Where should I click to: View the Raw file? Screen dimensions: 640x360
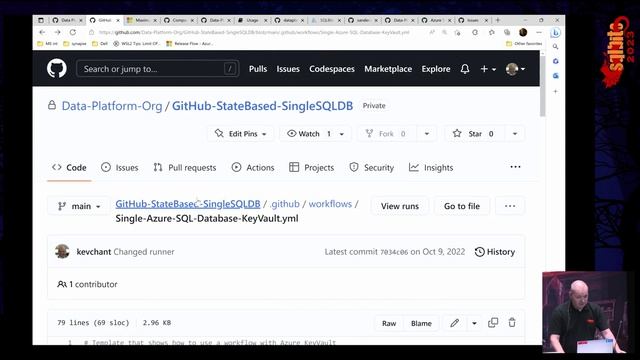pyautogui.click(x=389, y=323)
